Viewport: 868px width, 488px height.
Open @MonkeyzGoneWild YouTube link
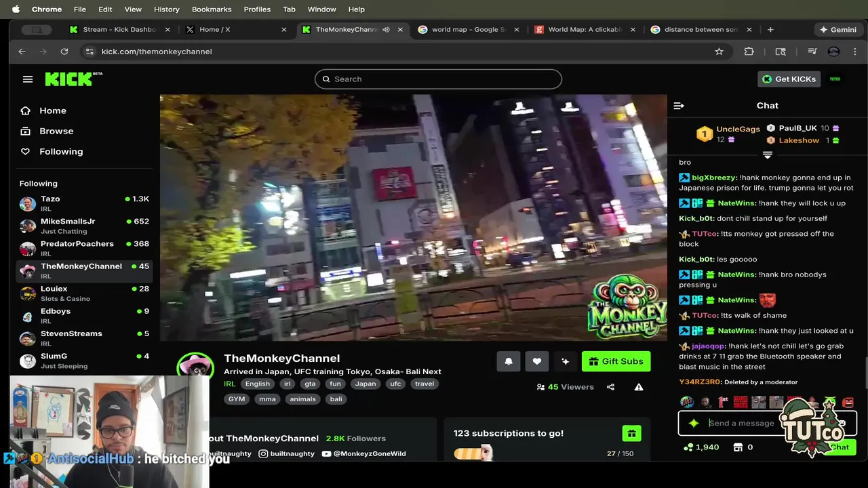pyautogui.click(x=364, y=453)
